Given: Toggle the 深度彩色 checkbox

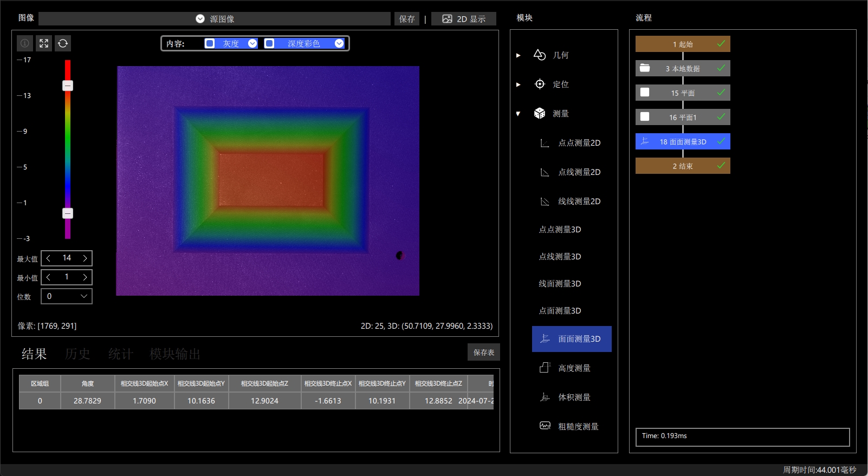Looking at the screenshot, I should 269,43.
